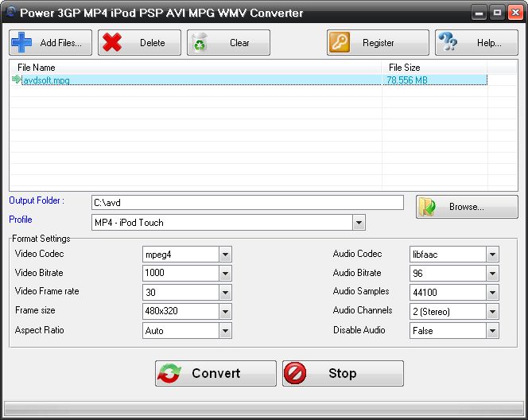Click the red prohibition Stop icon

click(295, 373)
